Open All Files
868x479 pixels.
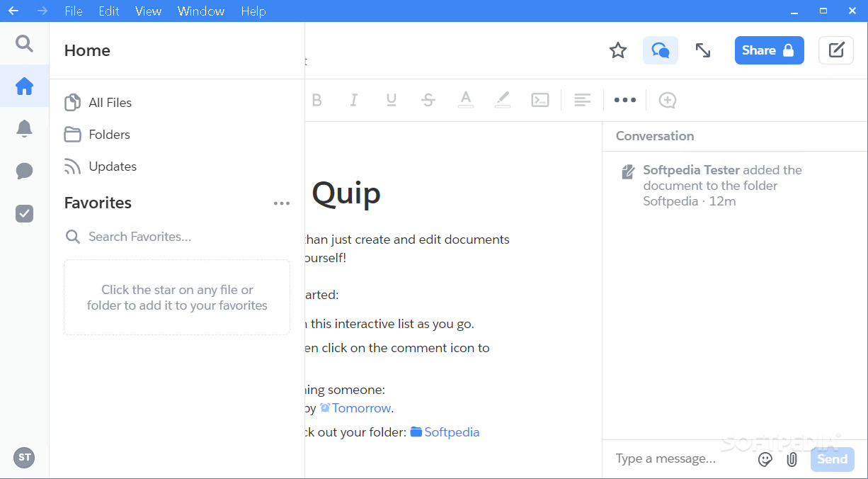point(98,103)
